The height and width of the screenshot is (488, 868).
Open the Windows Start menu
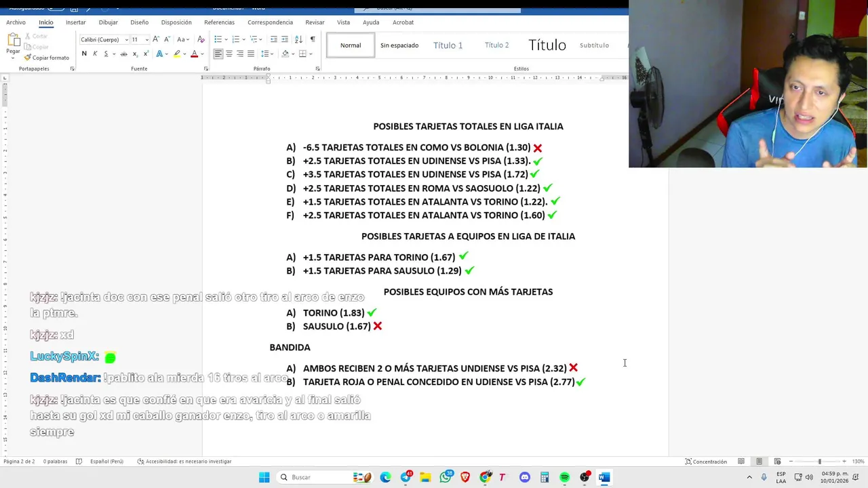(264, 477)
